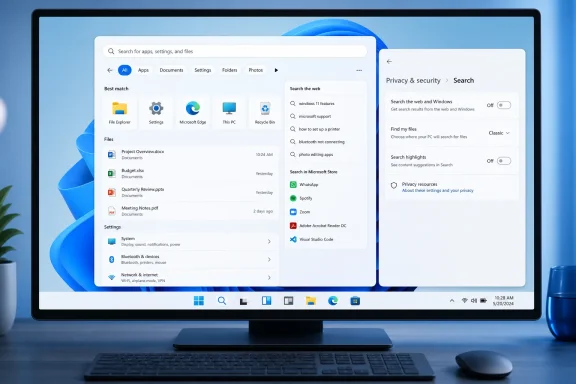Open the Budget.xlsx spreadsheet

(190, 173)
